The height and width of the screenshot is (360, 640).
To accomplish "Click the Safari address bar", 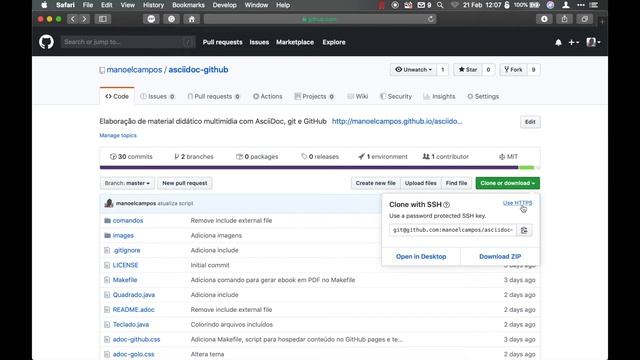I will pyautogui.click(x=320, y=19).
